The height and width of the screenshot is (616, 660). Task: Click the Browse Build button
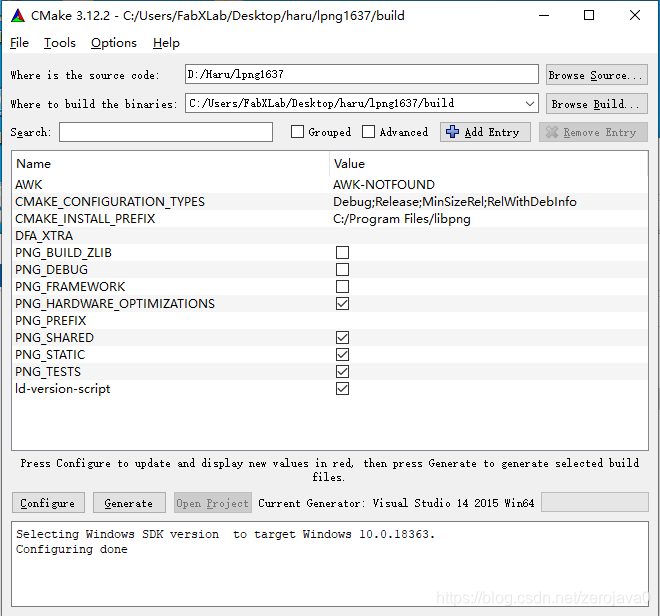pyautogui.click(x=596, y=104)
